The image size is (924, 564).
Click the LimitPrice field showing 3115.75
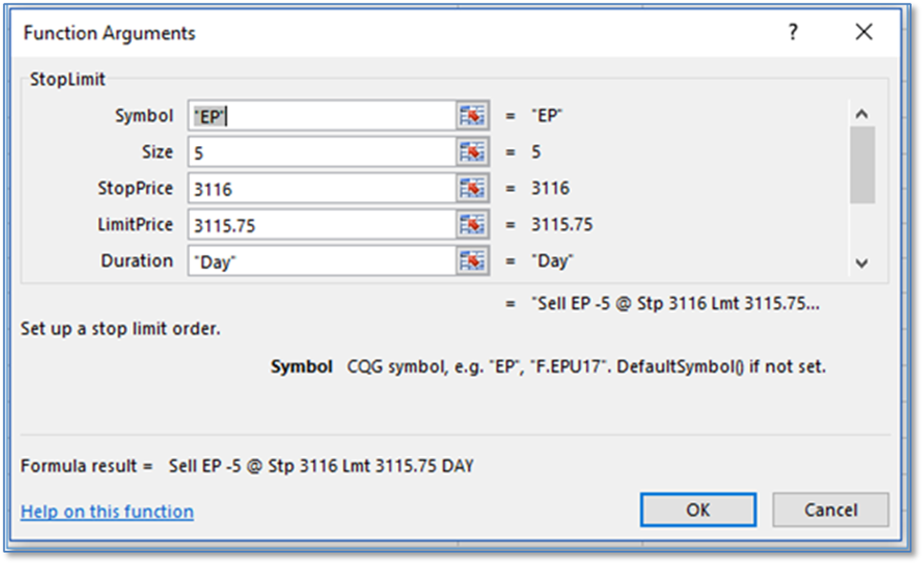point(322,224)
